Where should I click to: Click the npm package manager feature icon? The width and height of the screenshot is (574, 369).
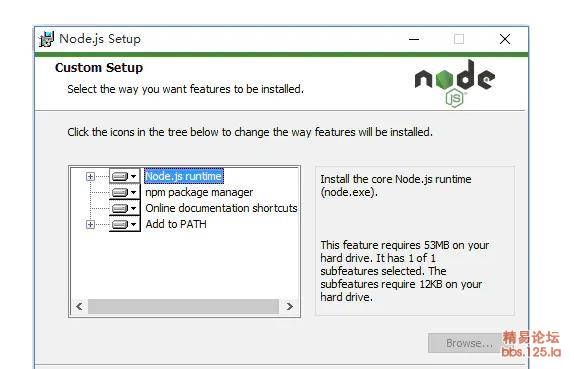pos(120,192)
